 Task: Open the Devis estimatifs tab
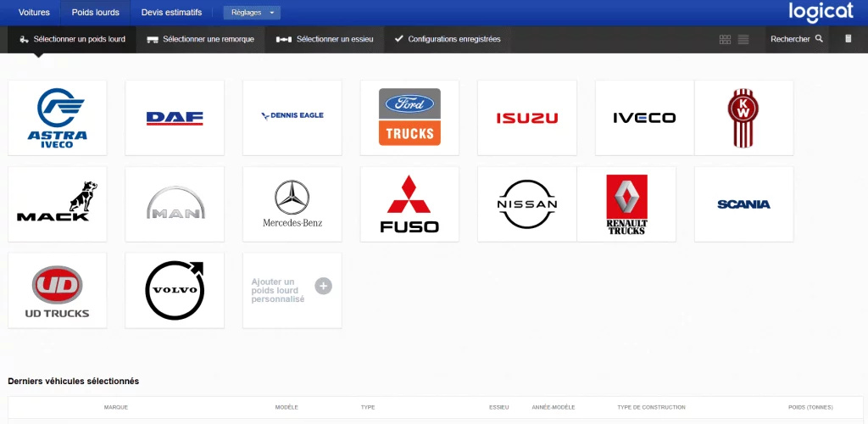pyautogui.click(x=171, y=12)
